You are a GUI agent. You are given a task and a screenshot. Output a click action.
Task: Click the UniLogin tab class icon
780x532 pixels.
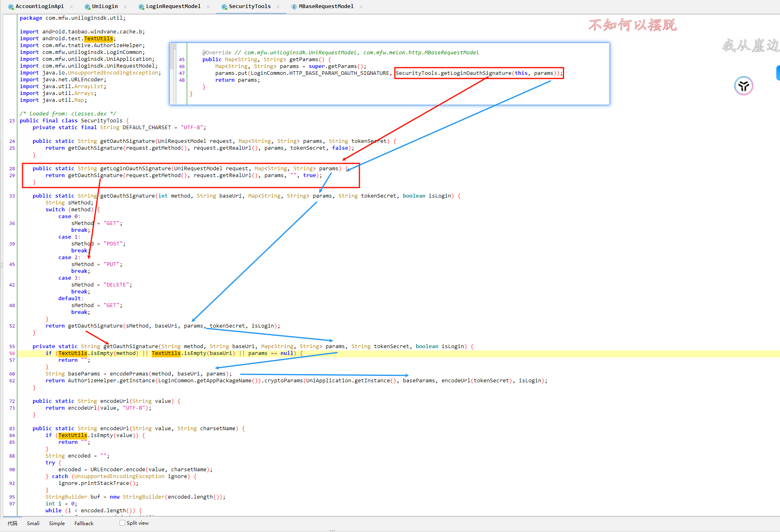pos(87,7)
